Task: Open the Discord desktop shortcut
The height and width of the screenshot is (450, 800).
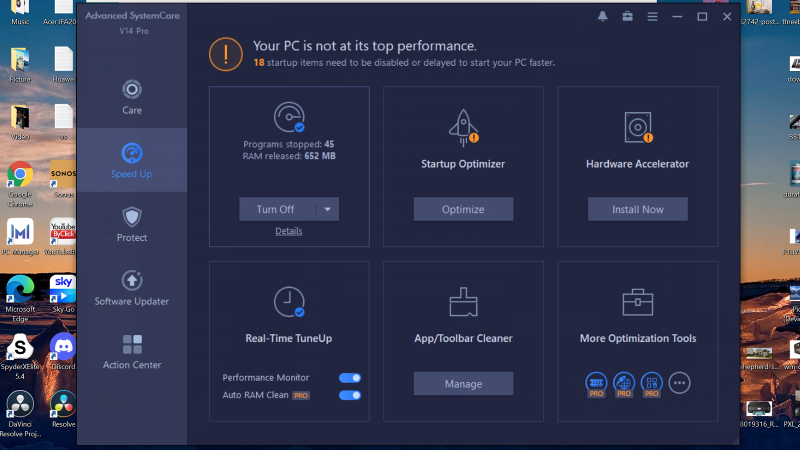Action: 63,352
